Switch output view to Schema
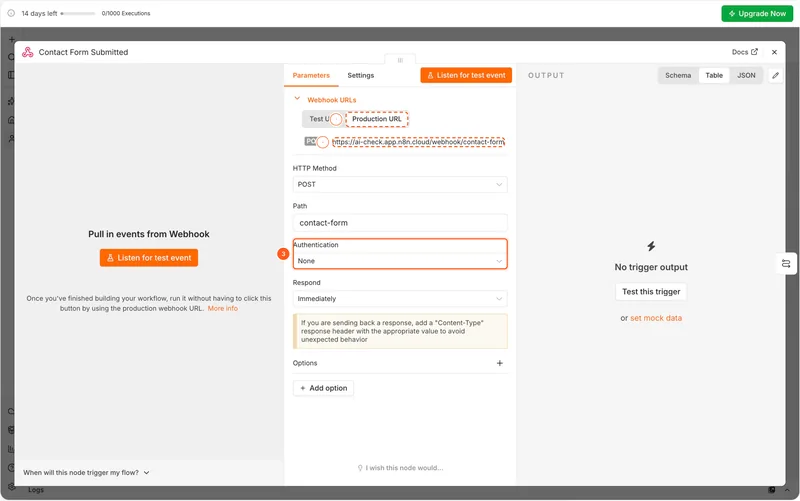 (678, 76)
